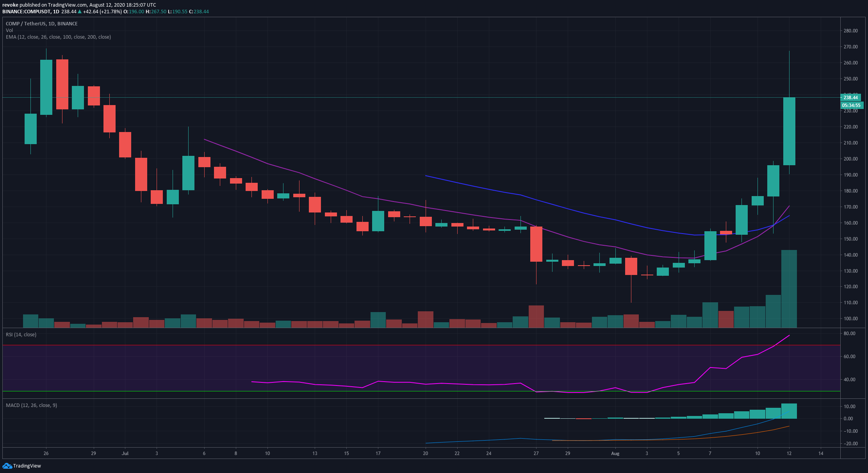Screen dimensions: 868x473
Task: Click the BINANCE:COMPUSDT header symbol text
Action: [x=26, y=12]
